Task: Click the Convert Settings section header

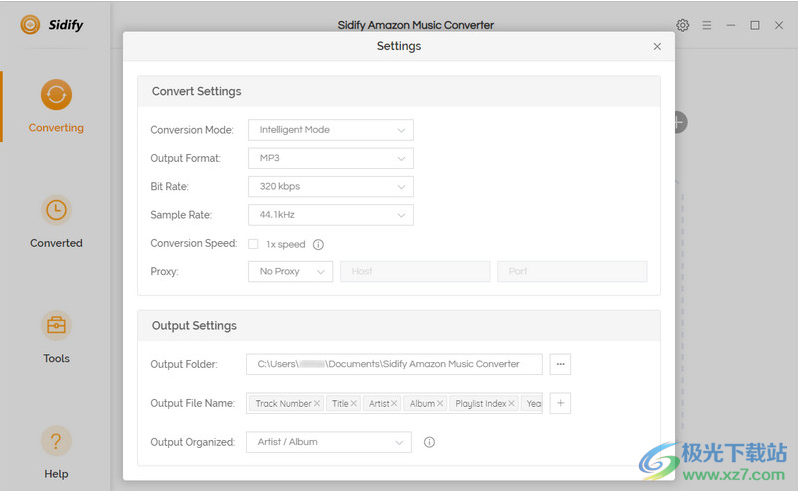Action: 399,92
